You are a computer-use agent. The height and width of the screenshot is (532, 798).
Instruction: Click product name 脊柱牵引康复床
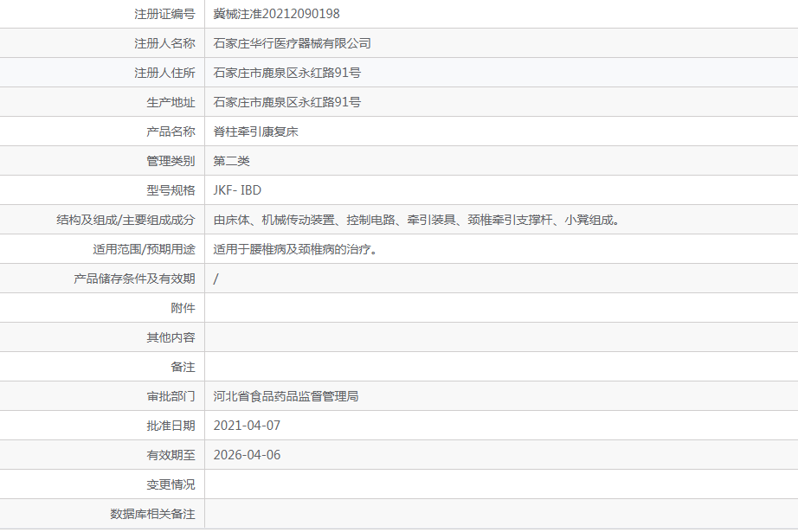click(x=255, y=131)
